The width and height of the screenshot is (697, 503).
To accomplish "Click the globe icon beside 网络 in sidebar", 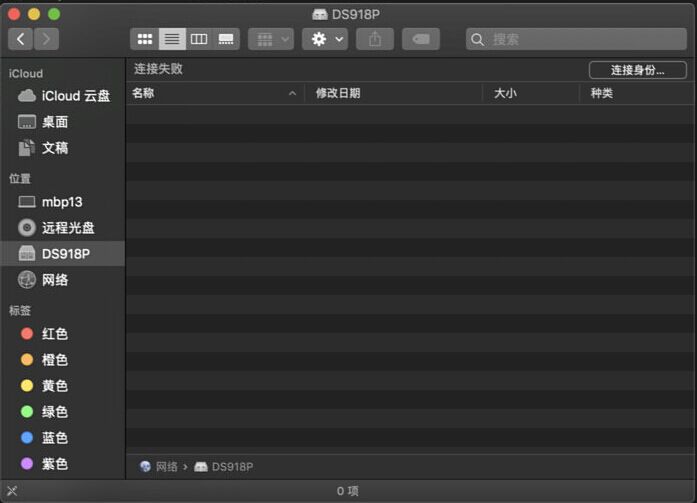I will point(27,280).
